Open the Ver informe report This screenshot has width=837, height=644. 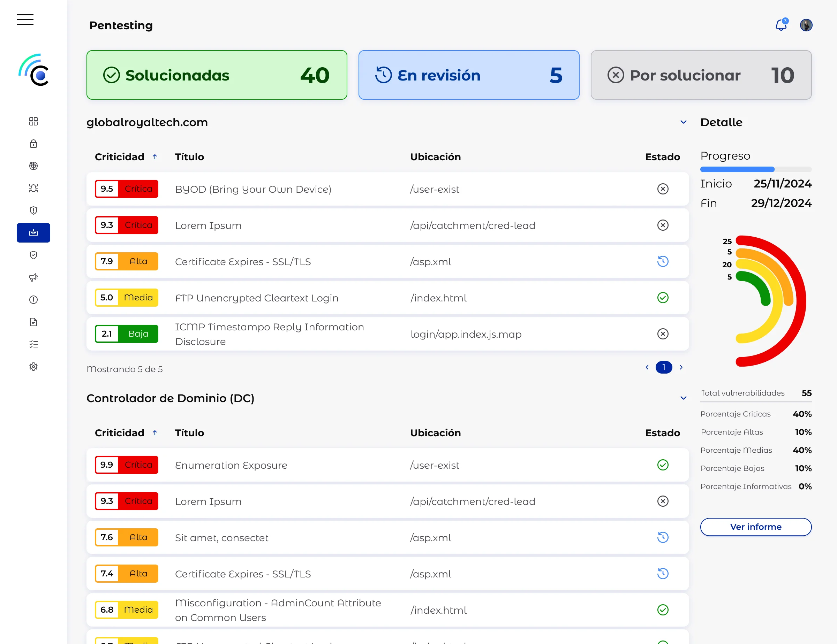coord(756,527)
